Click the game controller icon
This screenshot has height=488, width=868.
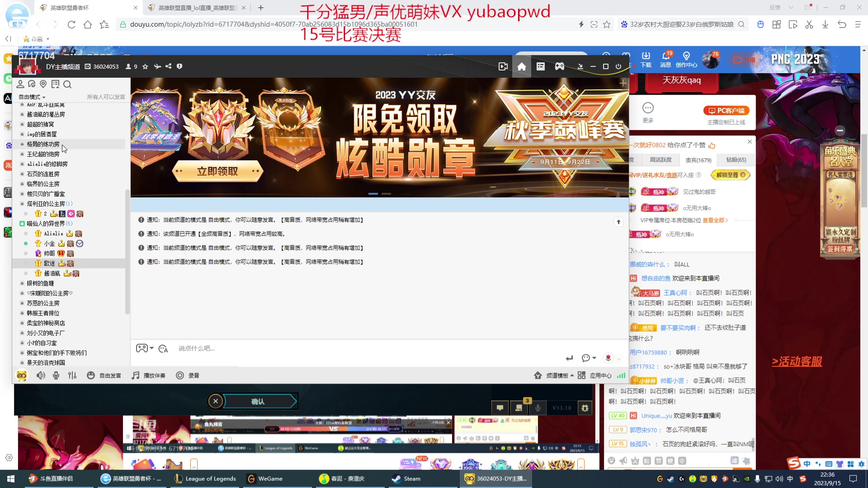[x=559, y=66]
